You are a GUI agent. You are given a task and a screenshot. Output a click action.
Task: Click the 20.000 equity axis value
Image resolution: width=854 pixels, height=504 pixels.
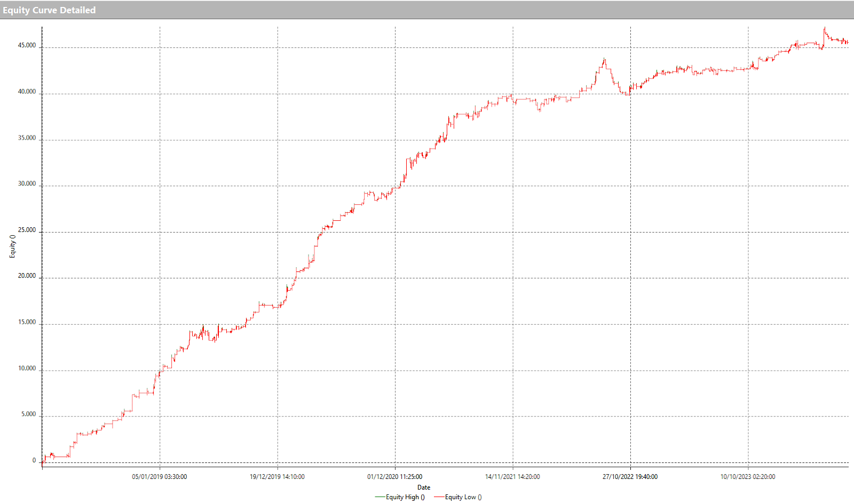coord(27,276)
